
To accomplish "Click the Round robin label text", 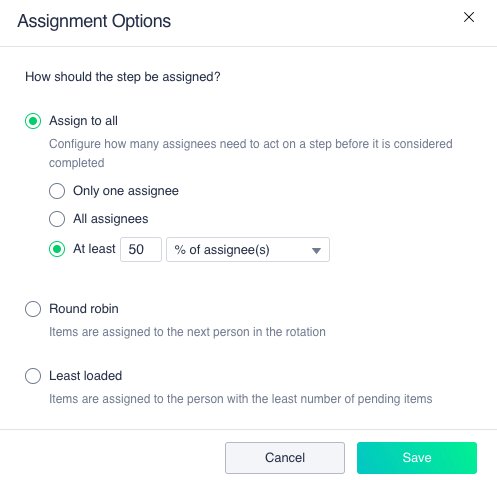I will (x=84, y=309).
